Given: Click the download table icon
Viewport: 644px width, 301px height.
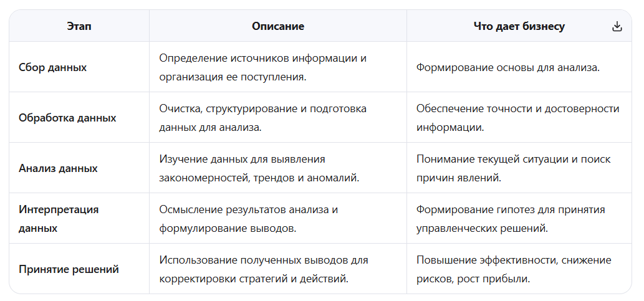Looking at the screenshot, I should click(617, 27).
